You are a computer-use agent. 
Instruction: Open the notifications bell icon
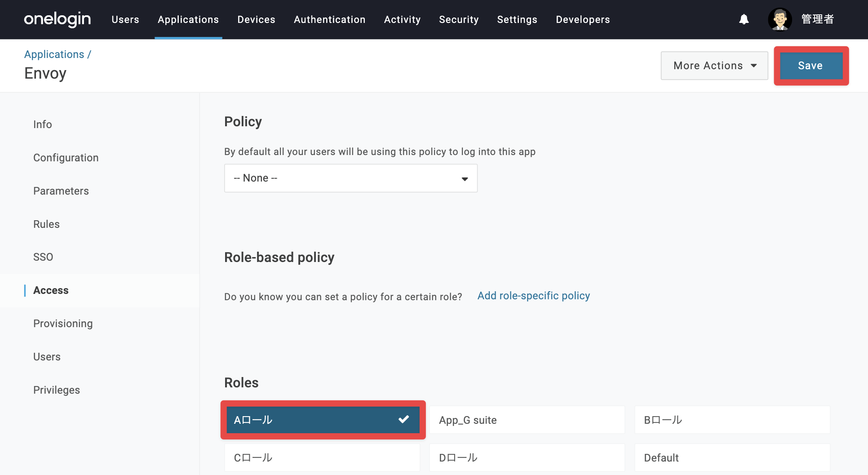point(744,19)
